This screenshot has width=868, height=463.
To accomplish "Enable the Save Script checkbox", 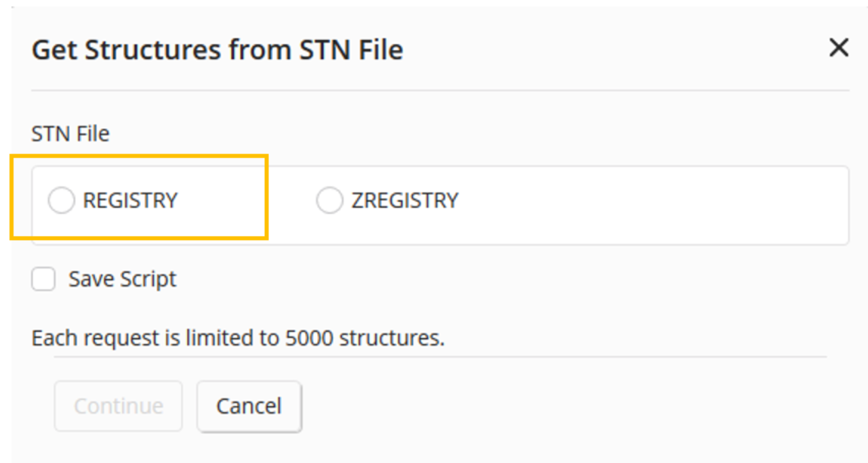I will pyautogui.click(x=44, y=279).
